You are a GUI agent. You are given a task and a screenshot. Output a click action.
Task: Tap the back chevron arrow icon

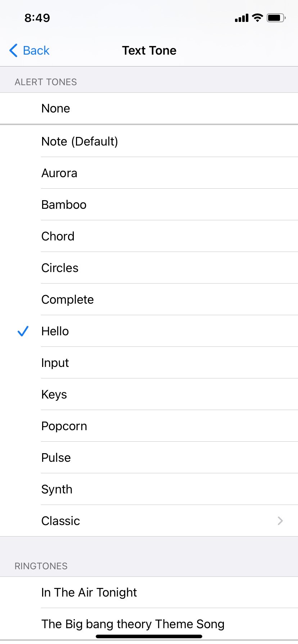click(14, 51)
